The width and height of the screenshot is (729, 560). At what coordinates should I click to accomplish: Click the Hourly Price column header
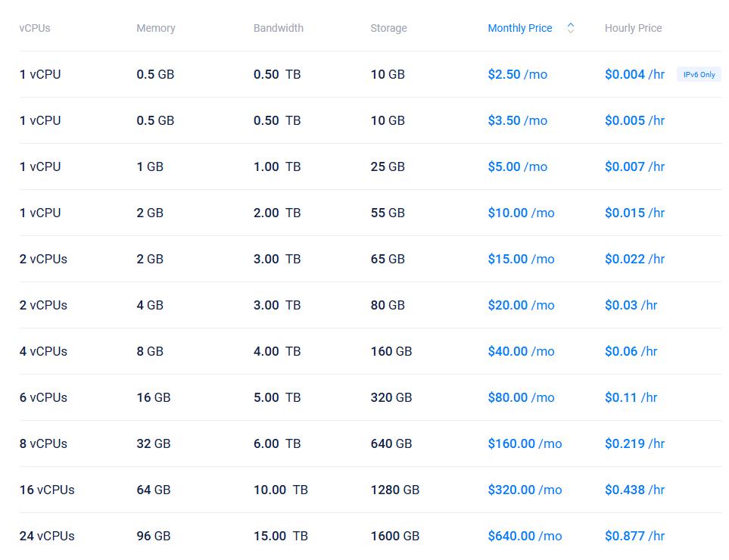tap(633, 28)
